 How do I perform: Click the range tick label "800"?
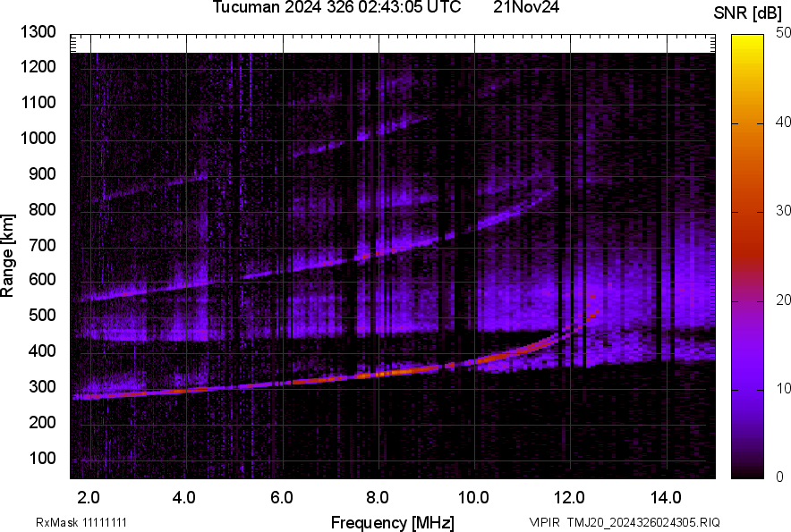tap(42, 208)
